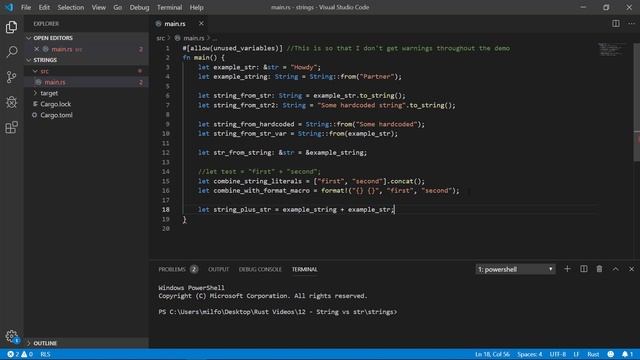Switch to the Output panel tab
The height and width of the screenshot is (360, 640).
pos(218,269)
